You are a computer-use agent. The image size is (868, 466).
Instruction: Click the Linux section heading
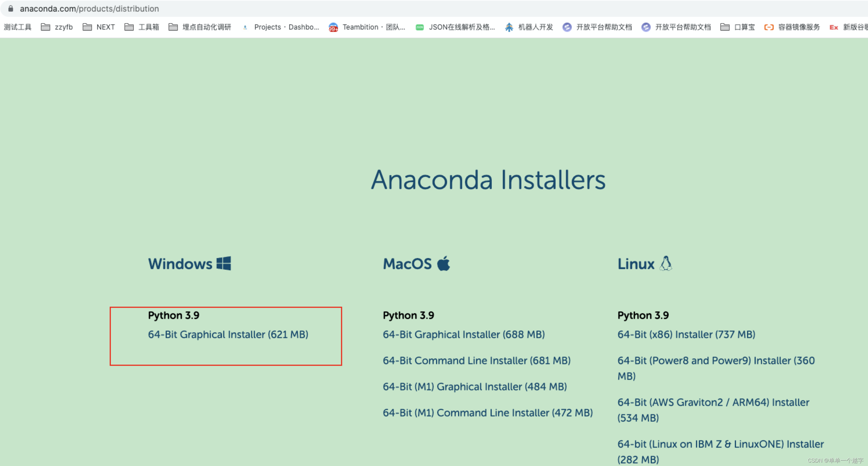pyautogui.click(x=636, y=264)
